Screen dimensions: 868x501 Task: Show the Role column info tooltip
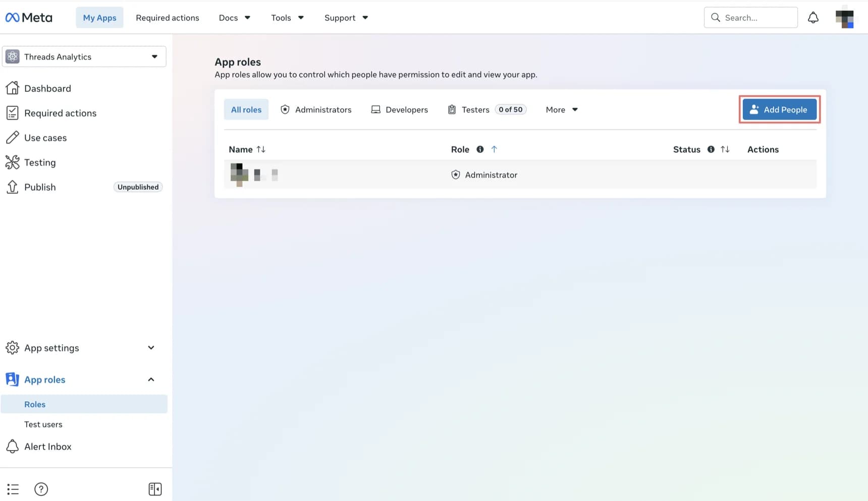click(480, 149)
